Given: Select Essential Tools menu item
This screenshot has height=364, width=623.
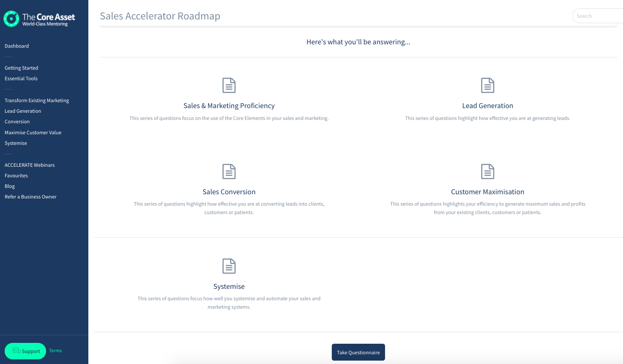Looking at the screenshot, I should [21, 79].
